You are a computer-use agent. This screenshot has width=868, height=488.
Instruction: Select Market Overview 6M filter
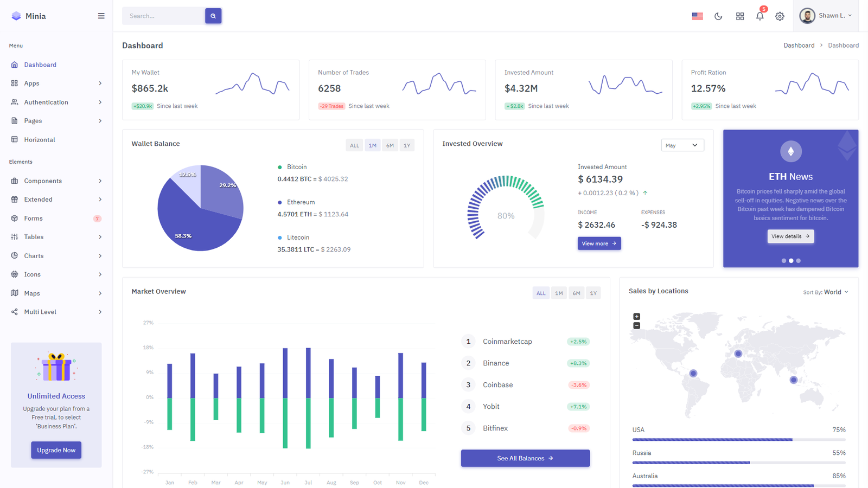click(576, 293)
